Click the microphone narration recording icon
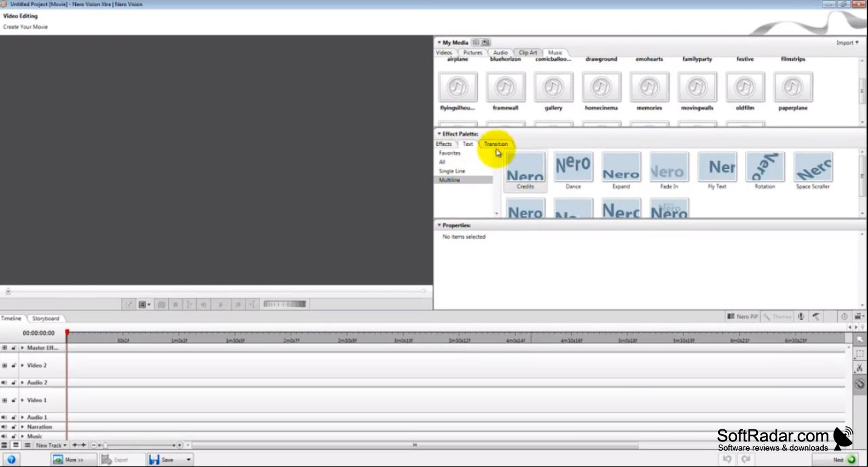This screenshot has height=467, width=868. (801, 316)
